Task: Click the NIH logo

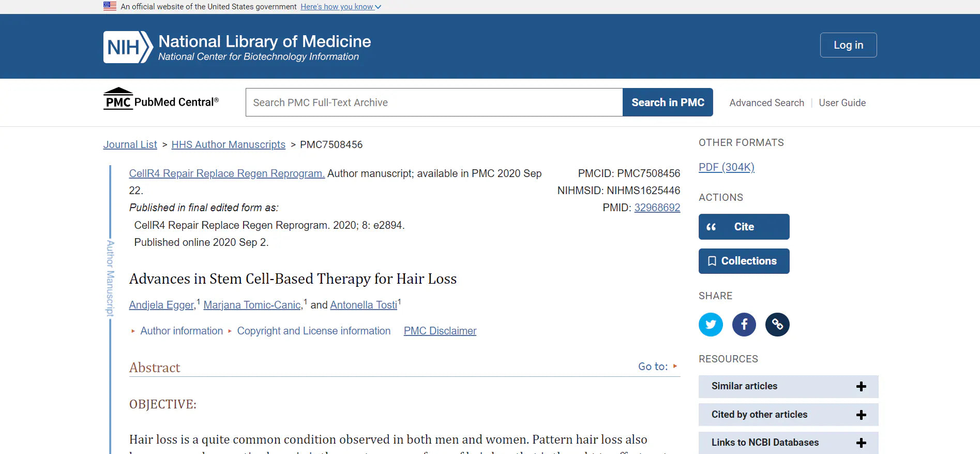Action: coord(128,47)
